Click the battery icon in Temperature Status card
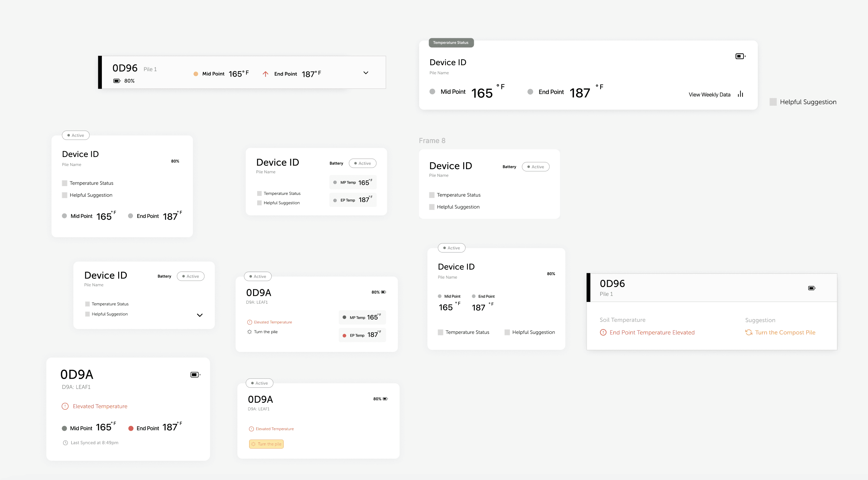 [x=740, y=56]
